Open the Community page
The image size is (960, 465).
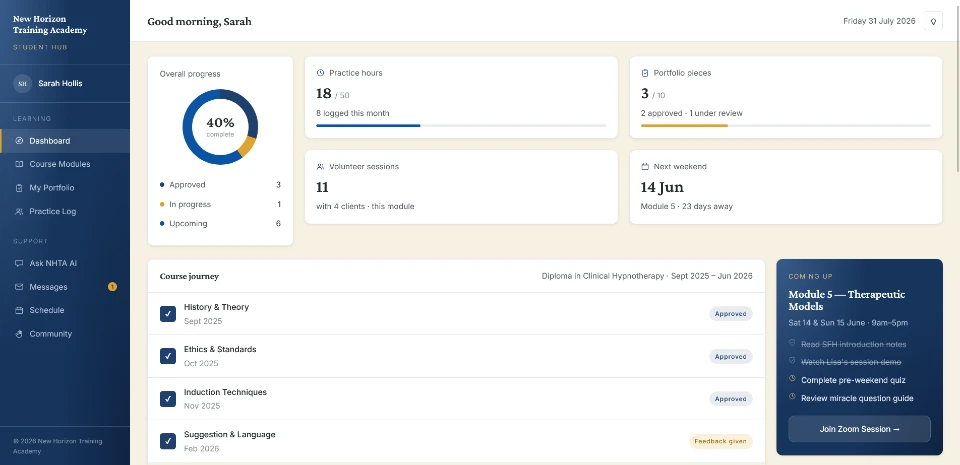pos(65,334)
